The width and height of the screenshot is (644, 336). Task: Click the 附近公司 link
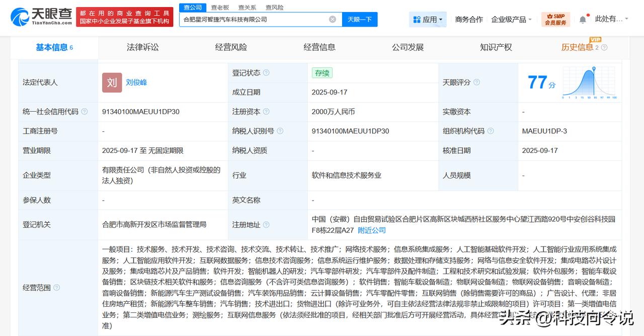coord(372,230)
